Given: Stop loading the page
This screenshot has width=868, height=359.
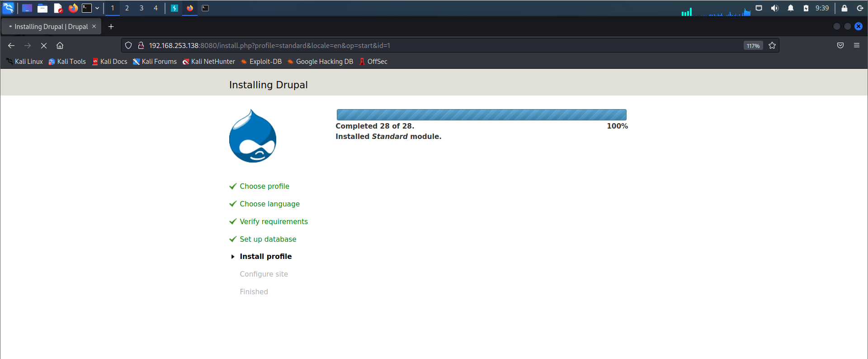Looking at the screenshot, I should coord(44,45).
